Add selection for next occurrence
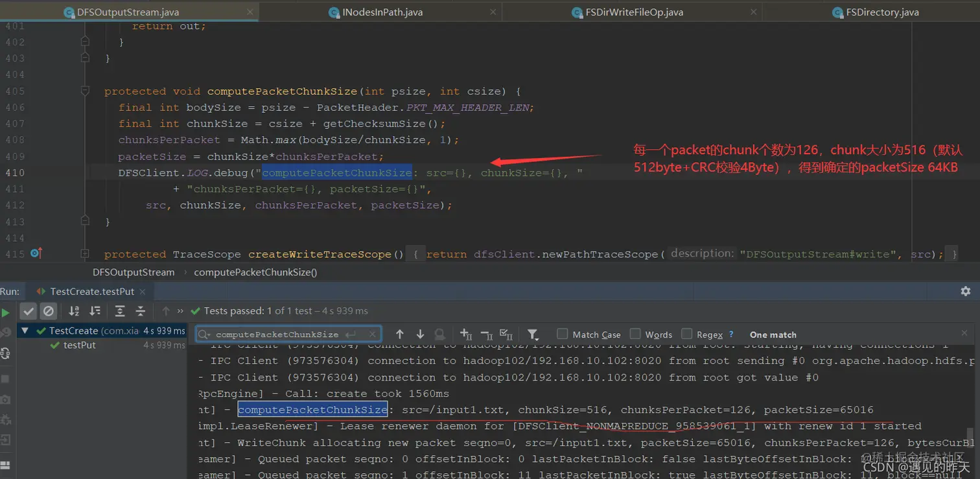 click(x=466, y=334)
